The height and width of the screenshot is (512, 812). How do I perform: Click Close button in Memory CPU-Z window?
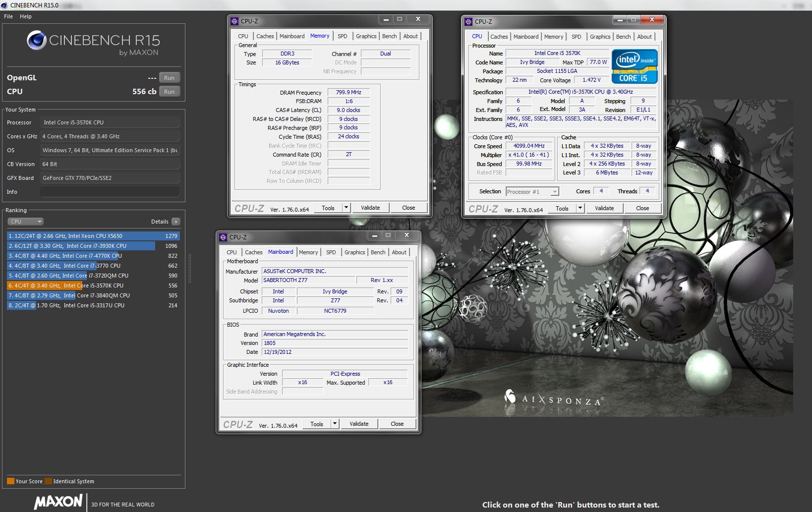408,208
